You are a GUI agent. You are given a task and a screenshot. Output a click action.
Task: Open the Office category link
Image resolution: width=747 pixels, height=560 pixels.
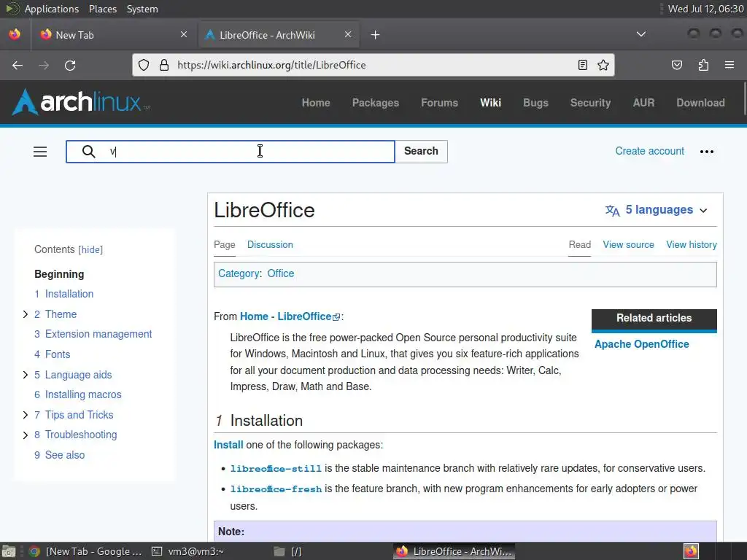(x=280, y=274)
